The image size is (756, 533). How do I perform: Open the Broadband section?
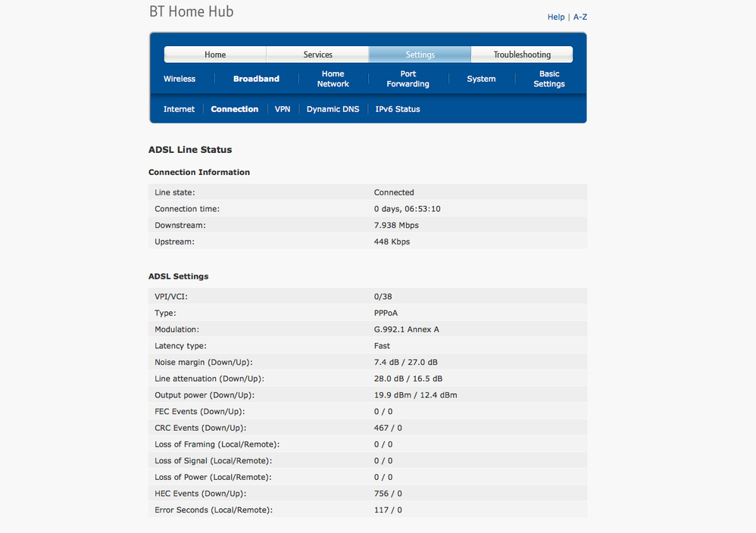coord(256,79)
